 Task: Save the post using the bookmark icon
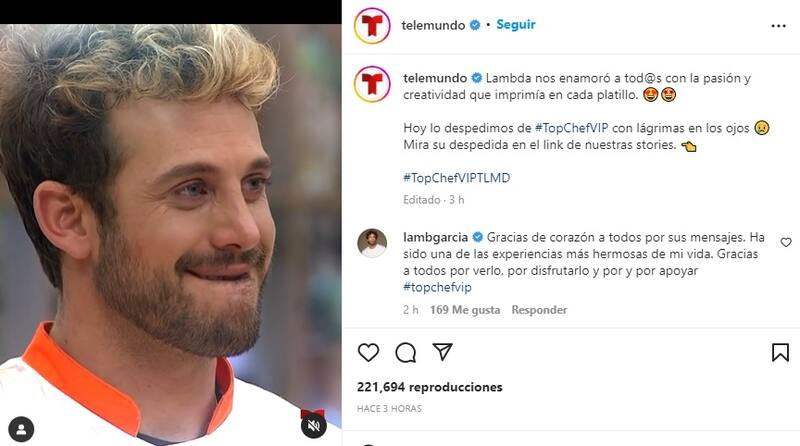tap(780, 353)
